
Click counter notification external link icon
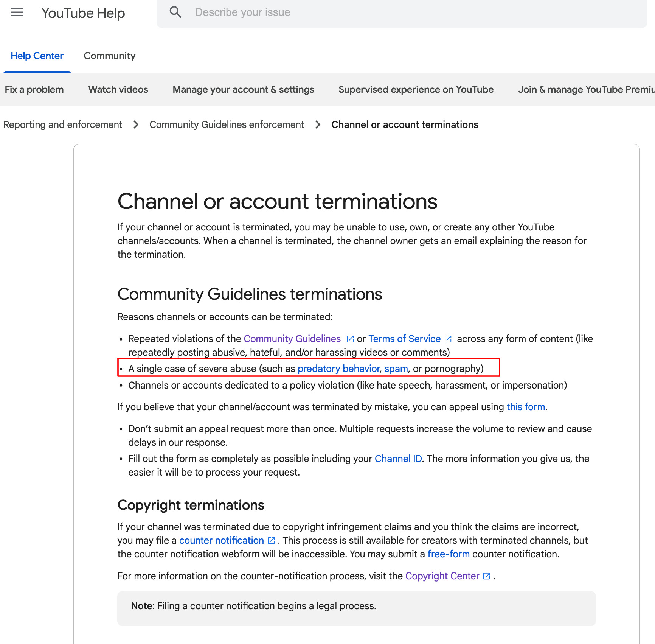pos(271,541)
